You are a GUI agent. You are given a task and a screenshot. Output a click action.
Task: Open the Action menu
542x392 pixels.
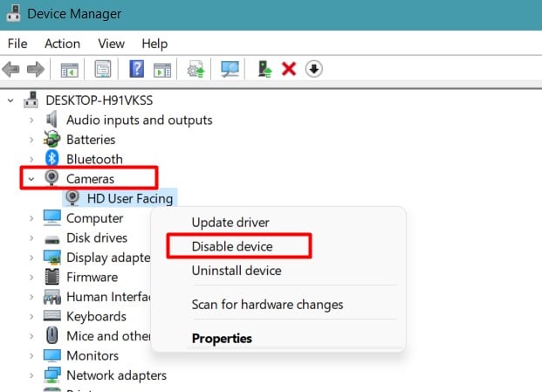coord(62,44)
